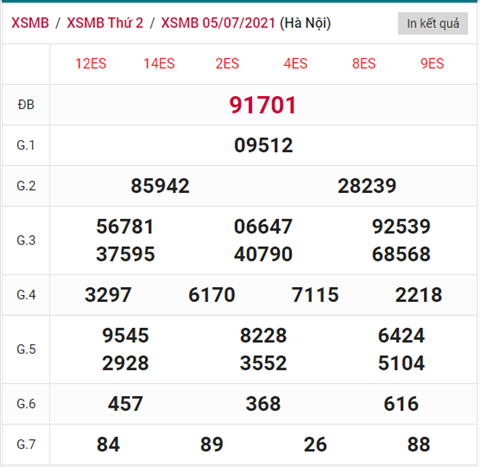Click G.6 number 368
480x467 pixels.
pyautogui.click(x=263, y=404)
